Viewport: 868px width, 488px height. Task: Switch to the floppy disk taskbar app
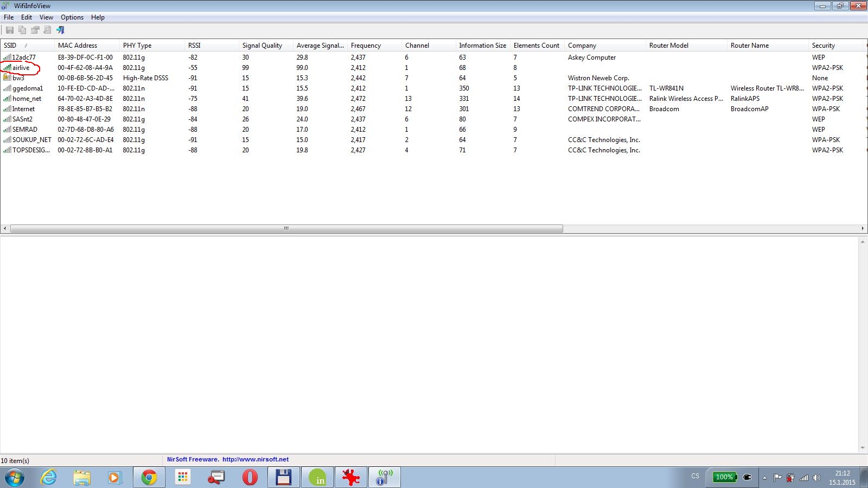coord(283,478)
